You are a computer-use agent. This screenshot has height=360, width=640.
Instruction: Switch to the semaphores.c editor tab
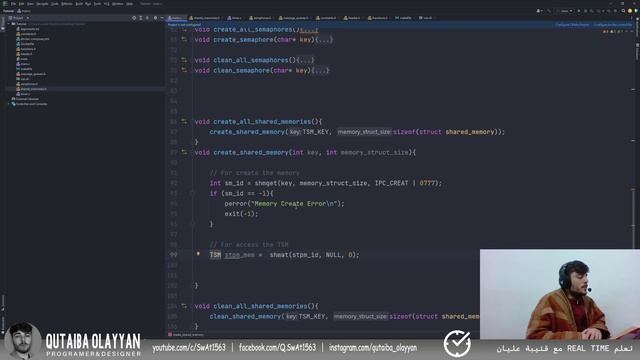point(260,18)
